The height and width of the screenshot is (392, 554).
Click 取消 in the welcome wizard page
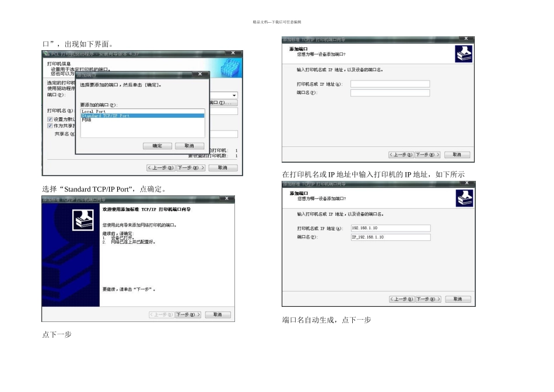pos(218,314)
